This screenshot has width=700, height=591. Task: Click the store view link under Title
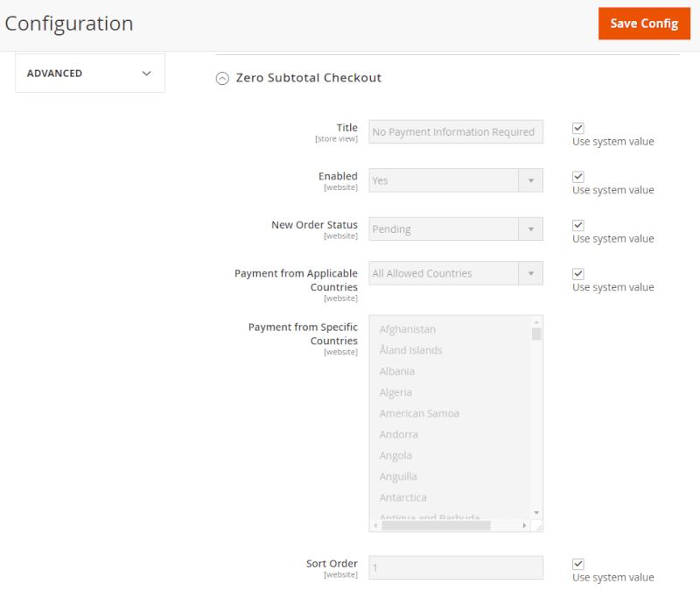point(337,138)
